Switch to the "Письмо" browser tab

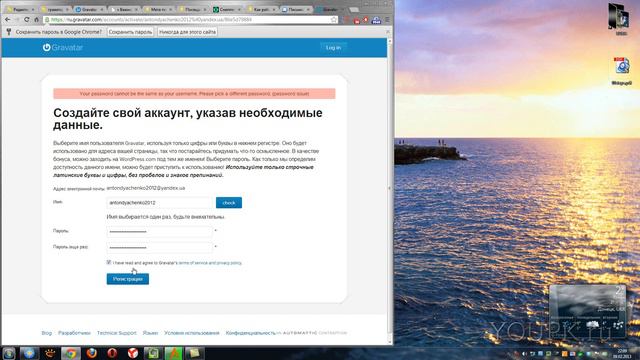[297, 9]
